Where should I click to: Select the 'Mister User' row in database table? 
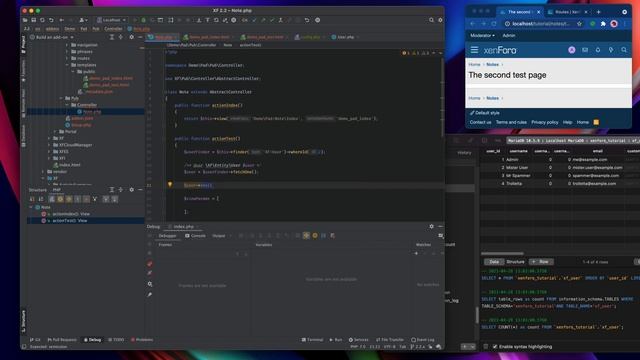pyautogui.click(x=560, y=167)
